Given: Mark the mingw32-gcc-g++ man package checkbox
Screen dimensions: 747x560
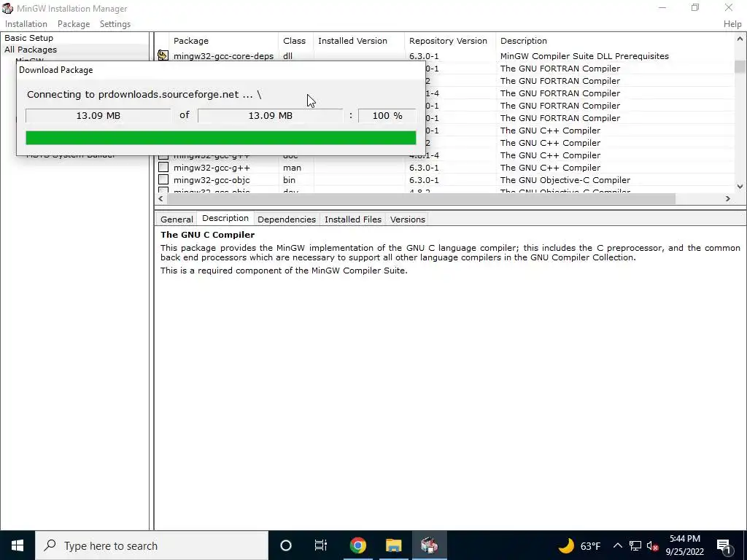Looking at the screenshot, I should (163, 167).
